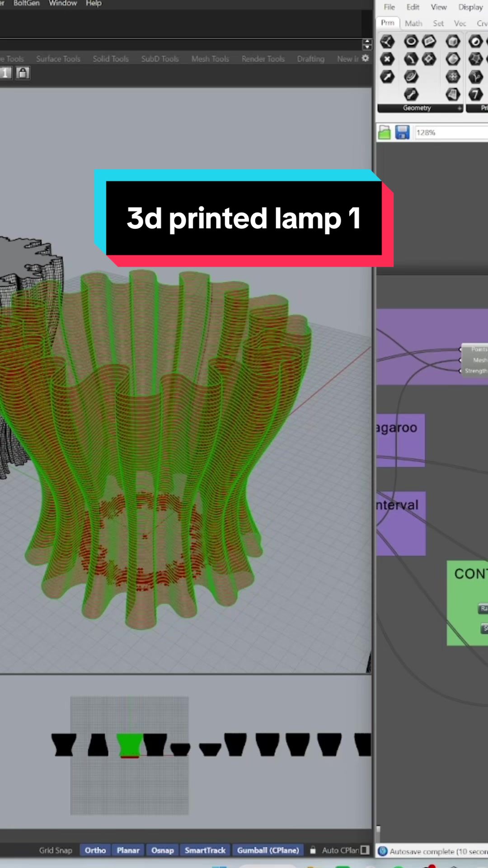Select the Brep parameter icon below the cube
Image resolution: width=488 pixels, height=868 pixels.
pyautogui.click(x=453, y=59)
